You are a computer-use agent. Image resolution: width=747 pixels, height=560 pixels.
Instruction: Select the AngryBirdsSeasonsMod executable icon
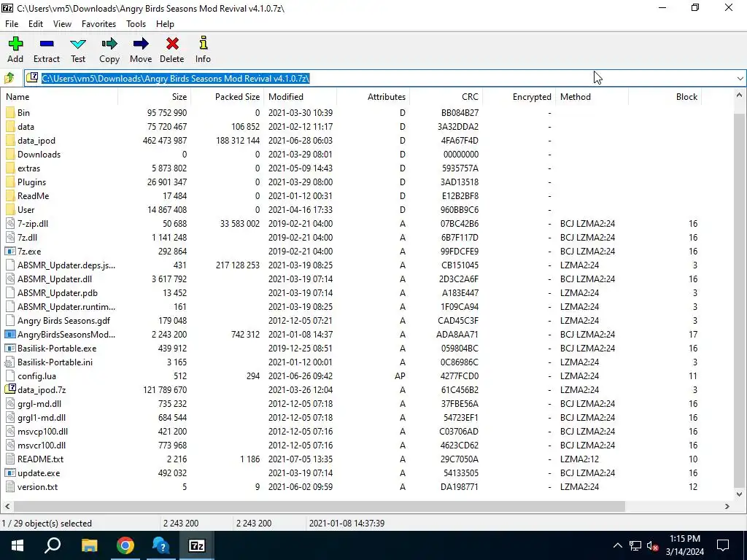[10, 334]
